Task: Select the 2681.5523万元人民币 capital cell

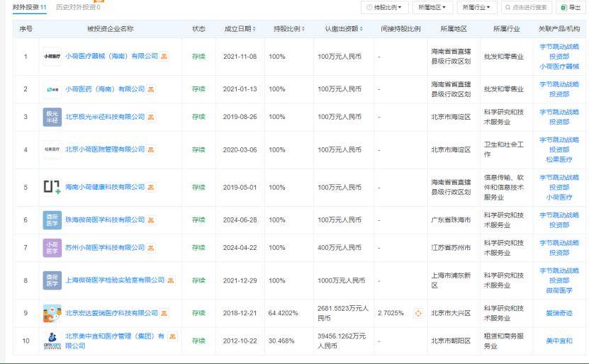Action: [343, 313]
